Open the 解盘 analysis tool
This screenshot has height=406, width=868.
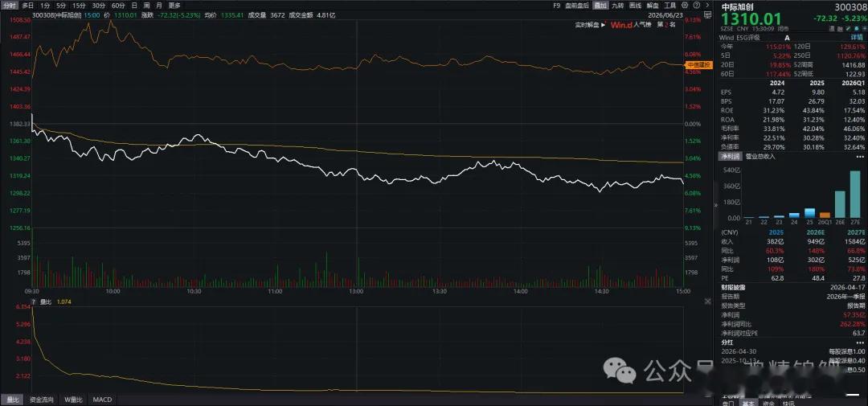tap(652, 5)
